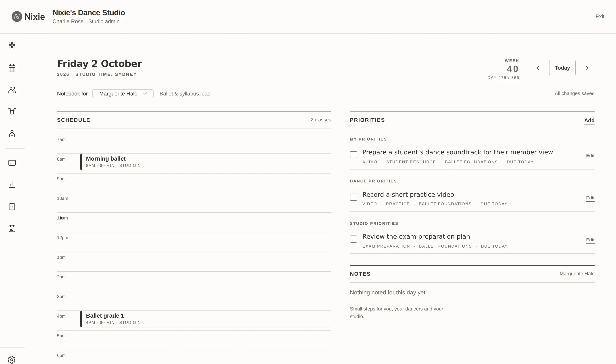
Task: Check off Review the exam preparation plan
Action: 353,239
